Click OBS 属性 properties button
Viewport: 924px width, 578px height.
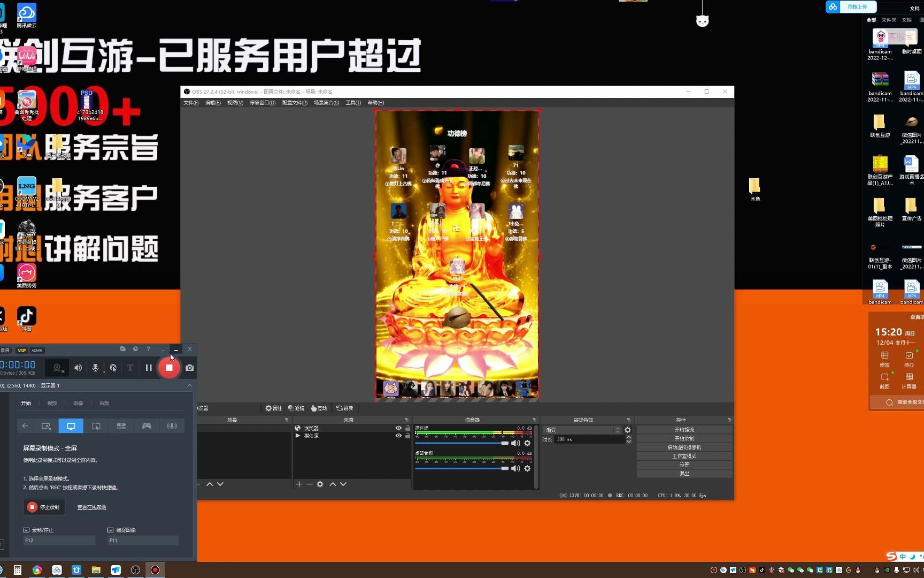coord(274,408)
